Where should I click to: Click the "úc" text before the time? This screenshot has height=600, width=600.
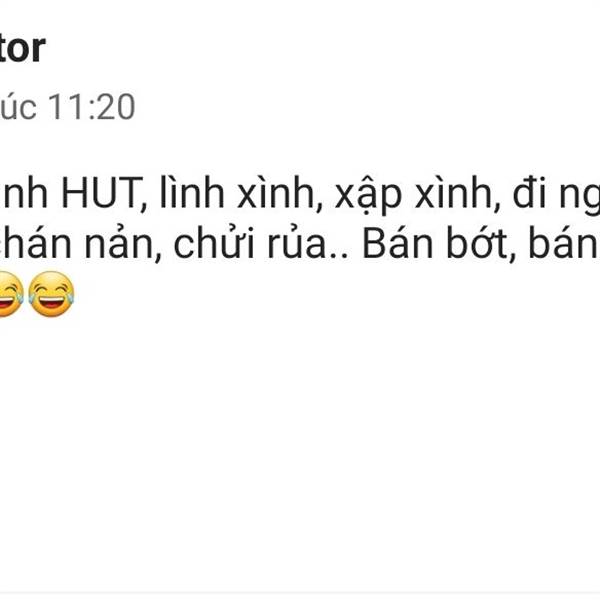[19, 107]
